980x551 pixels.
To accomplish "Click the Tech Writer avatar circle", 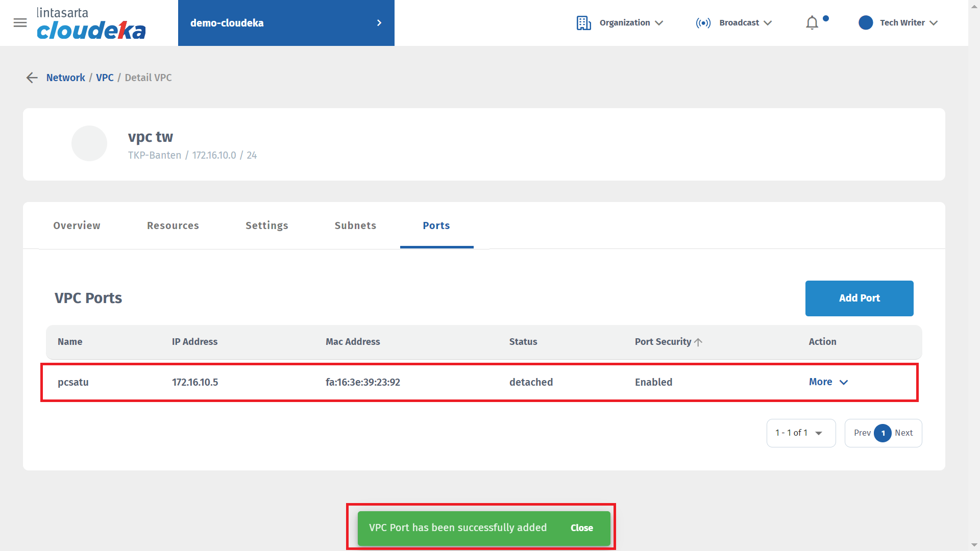I will tap(866, 23).
